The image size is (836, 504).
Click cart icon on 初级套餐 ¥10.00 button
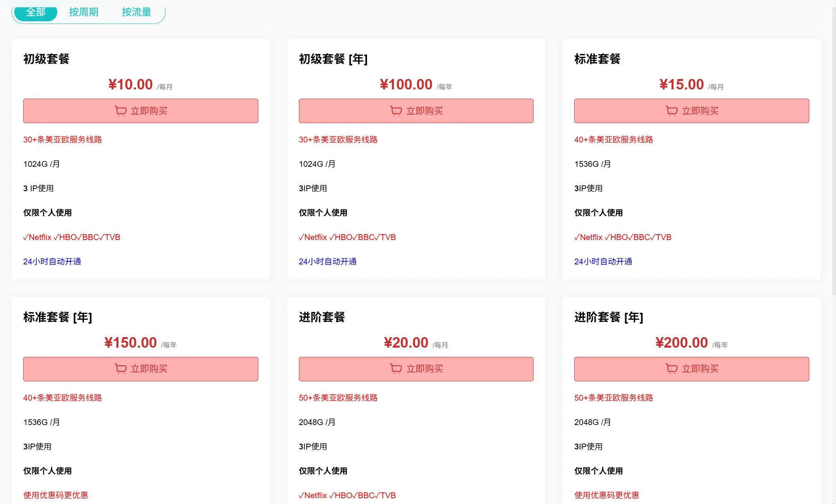(x=120, y=111)
